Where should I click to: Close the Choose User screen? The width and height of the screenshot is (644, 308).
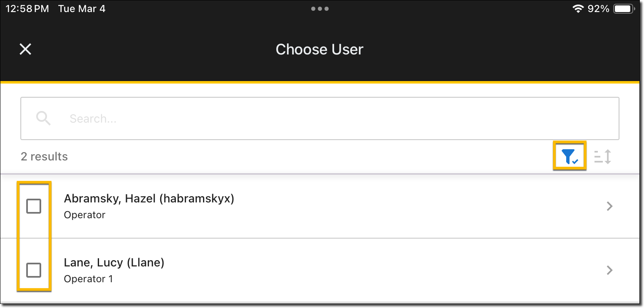(x=25, y=49)
